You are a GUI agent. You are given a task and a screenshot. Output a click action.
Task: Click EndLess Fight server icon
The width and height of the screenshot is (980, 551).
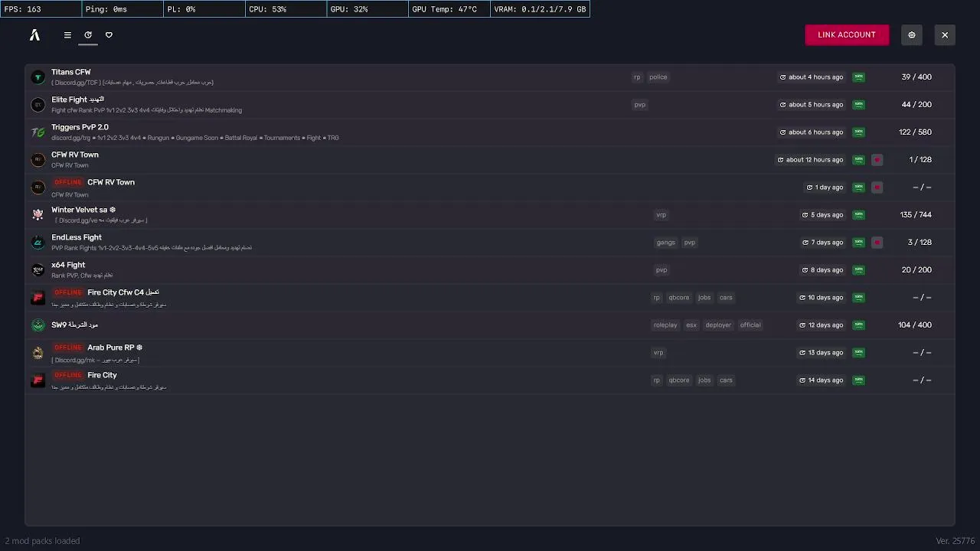pos(38,243)
